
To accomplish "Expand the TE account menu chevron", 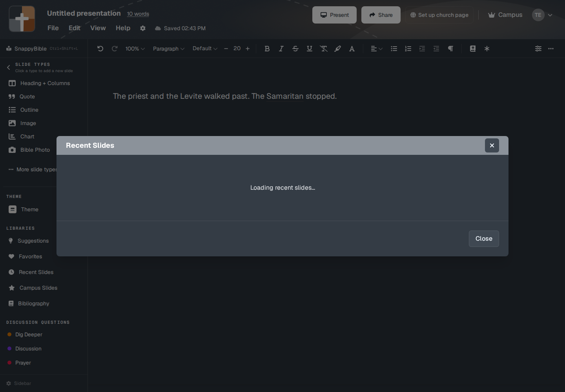I will [550, 15].
